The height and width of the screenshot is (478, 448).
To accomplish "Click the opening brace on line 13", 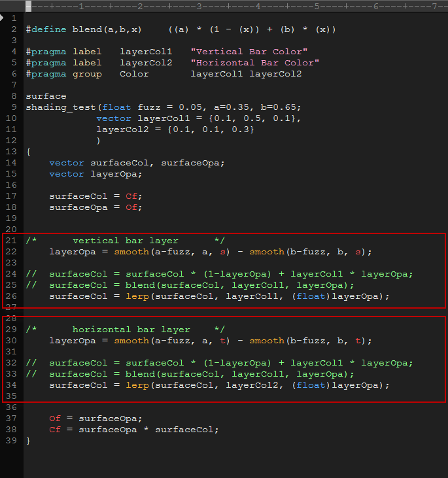I will pos(28,152).
